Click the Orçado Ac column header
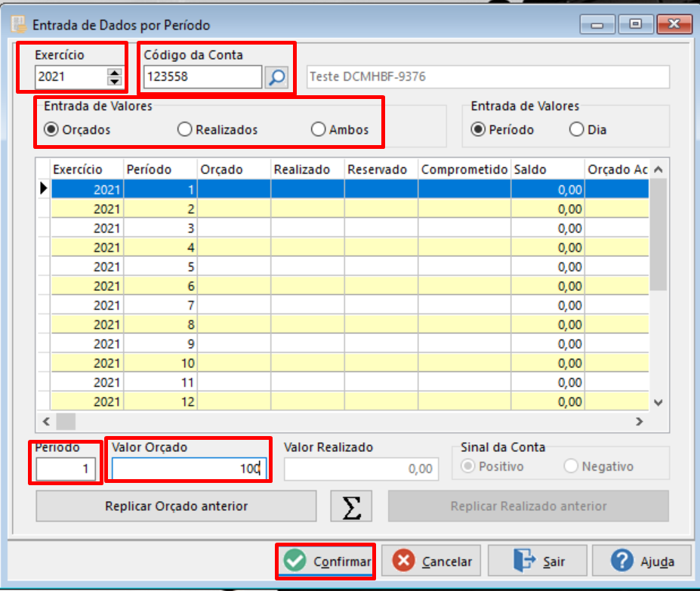Image resolution: width=700 pixels, height=591 pixels. click(616, 169)
